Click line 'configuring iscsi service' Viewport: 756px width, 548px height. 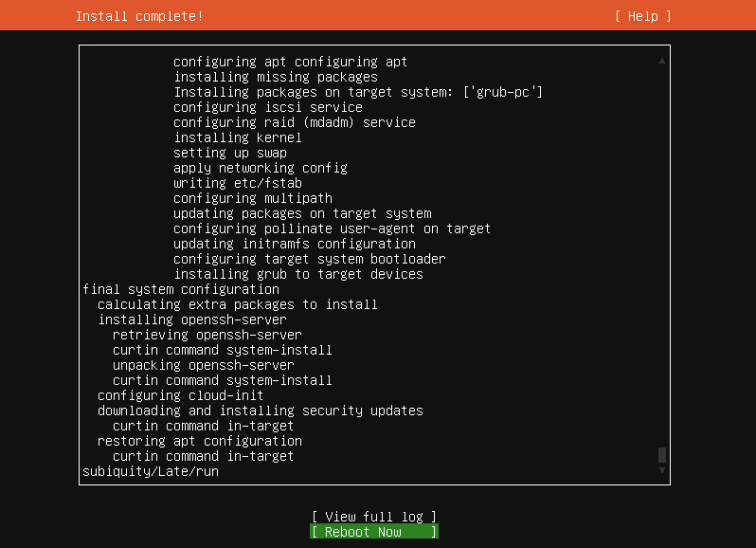[x=268, y=107]
